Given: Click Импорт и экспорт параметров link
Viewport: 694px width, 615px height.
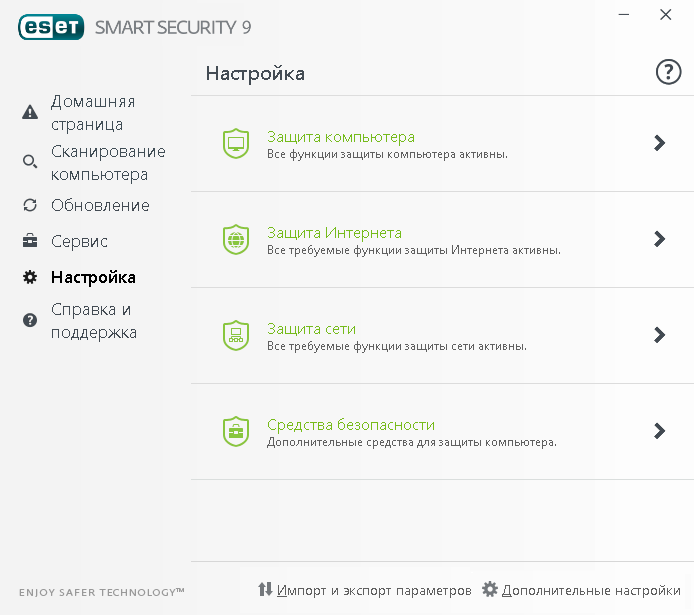Looking at the screenshot, I should click(x=373, y=590).
